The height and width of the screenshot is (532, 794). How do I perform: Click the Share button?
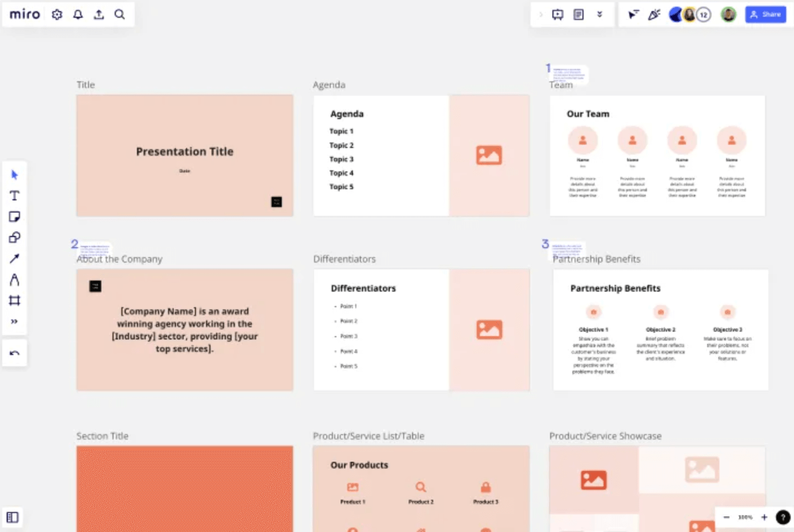[x=765, y=14]
